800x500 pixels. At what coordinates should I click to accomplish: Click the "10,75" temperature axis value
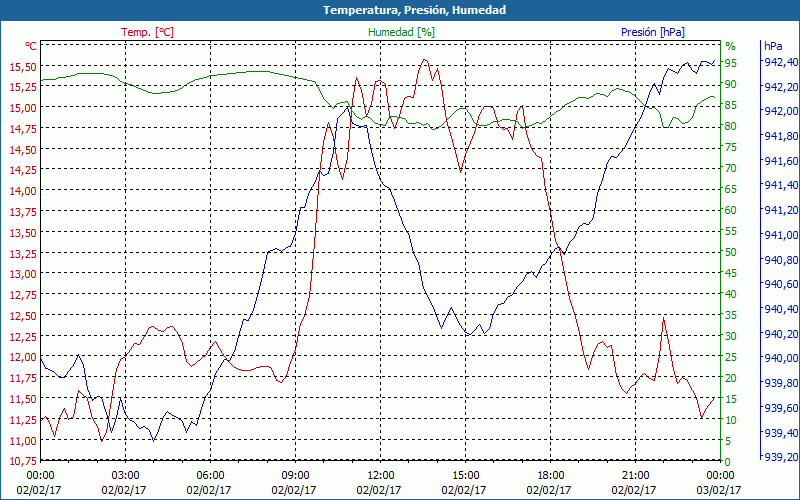23,461
